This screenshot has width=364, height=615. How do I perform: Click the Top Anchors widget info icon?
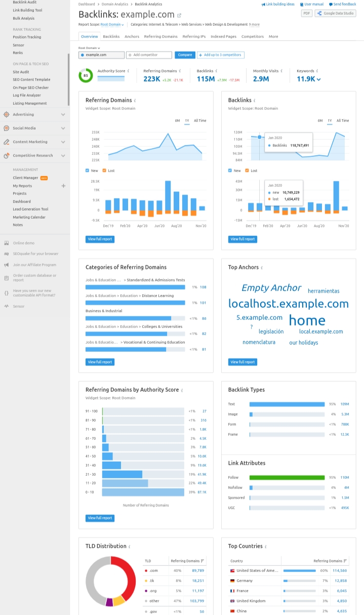click(x=262, y=267)
